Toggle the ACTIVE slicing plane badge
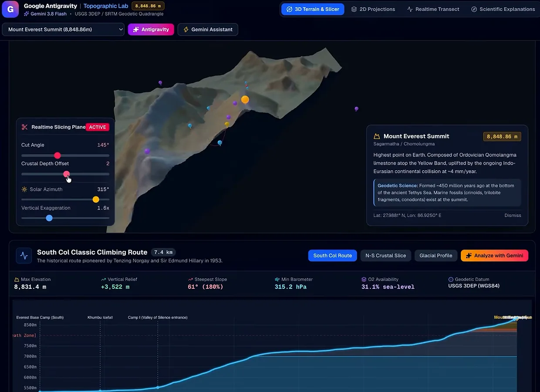This screenshot has width=540, height=392. coord(98,127)
